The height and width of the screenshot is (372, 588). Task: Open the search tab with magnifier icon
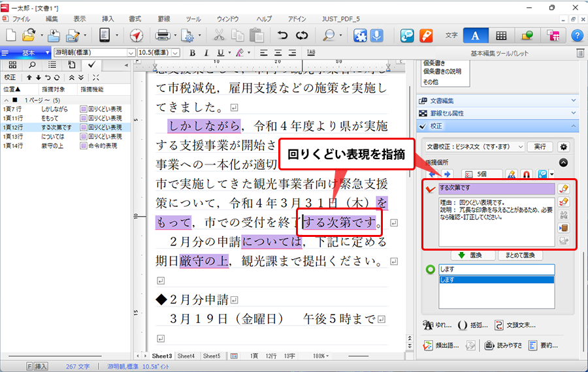[32, 65]
